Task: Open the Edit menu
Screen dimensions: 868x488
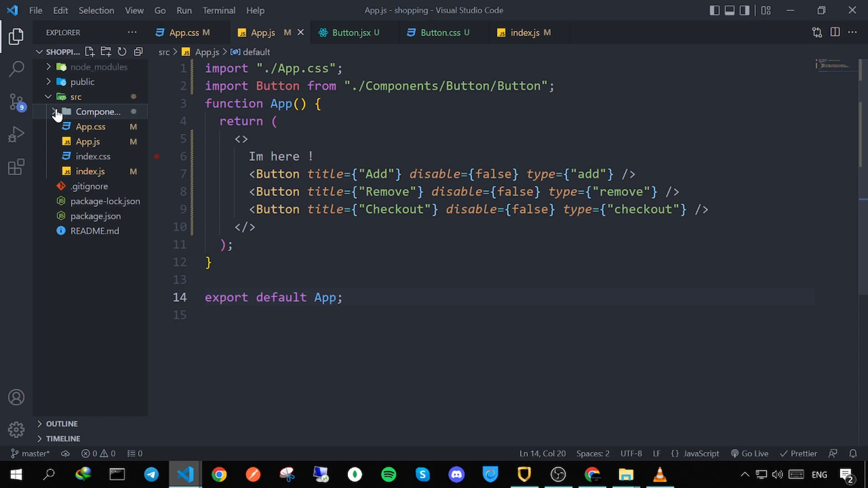Action: 60,10
